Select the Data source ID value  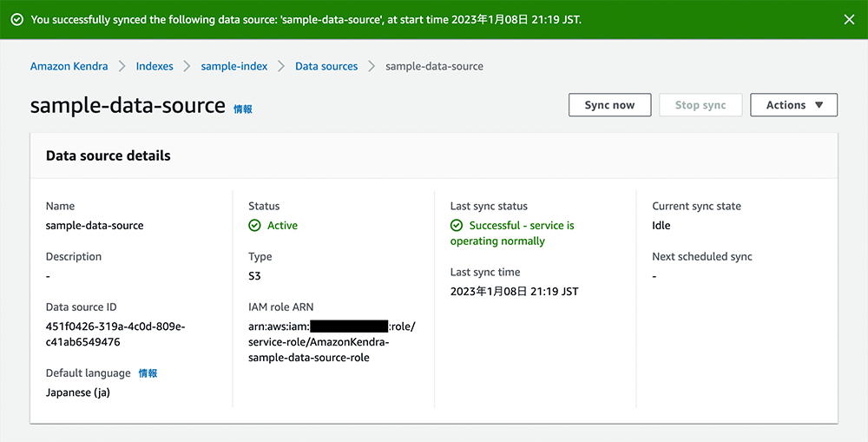click(115, 334)
